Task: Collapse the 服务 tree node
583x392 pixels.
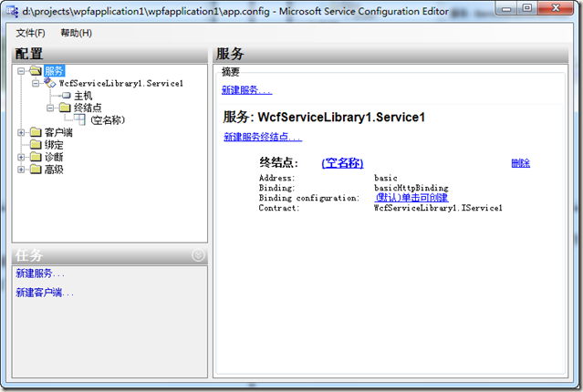Action: pos(21,70)
